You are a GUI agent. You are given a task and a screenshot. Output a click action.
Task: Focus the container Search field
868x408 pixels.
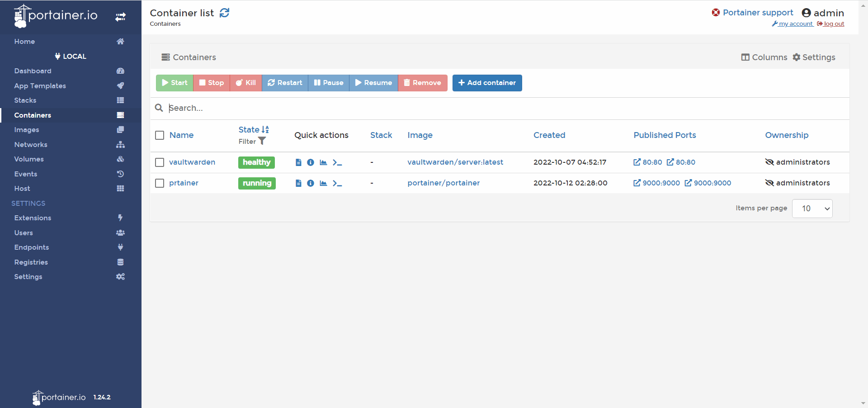coord(506,108)
